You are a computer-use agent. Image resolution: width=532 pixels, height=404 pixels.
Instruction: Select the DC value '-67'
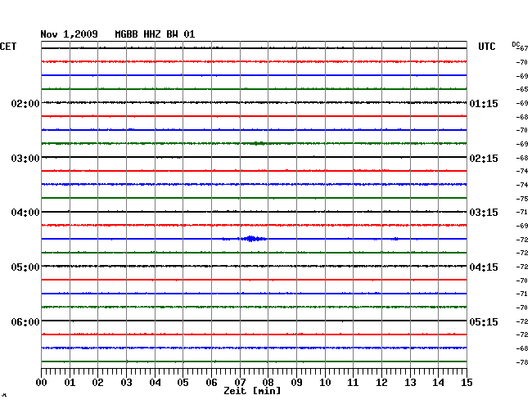(x=523, y=48)
